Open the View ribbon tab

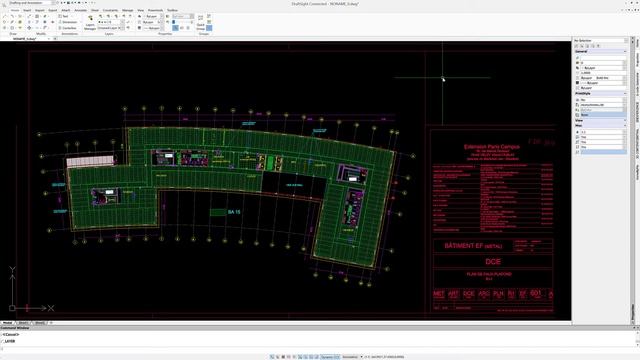click(140, 10)
